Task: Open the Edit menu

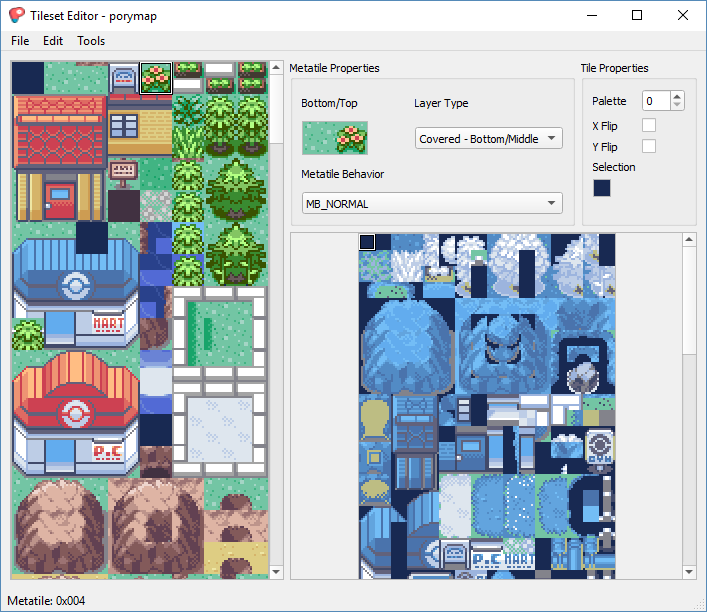Action: tap(53, 41)
